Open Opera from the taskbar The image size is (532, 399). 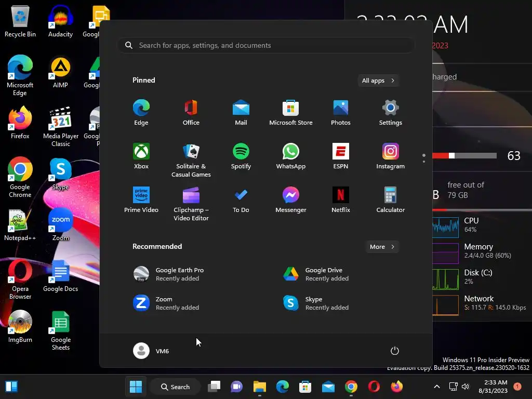tap(374, 387)
